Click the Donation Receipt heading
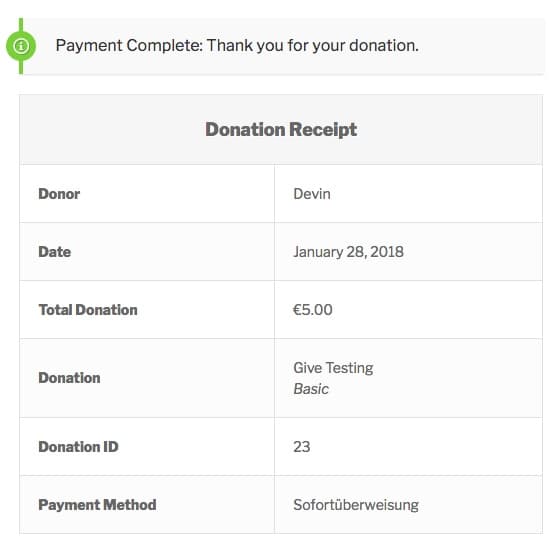 click(281, 129)
